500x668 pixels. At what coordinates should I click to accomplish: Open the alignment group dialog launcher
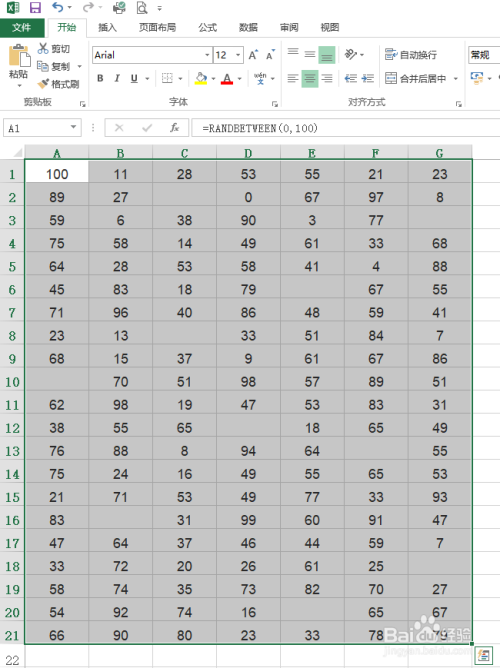pos(459,104)
